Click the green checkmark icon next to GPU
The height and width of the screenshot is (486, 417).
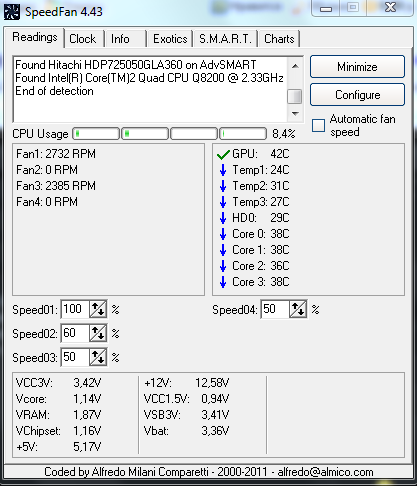(223, 155)
